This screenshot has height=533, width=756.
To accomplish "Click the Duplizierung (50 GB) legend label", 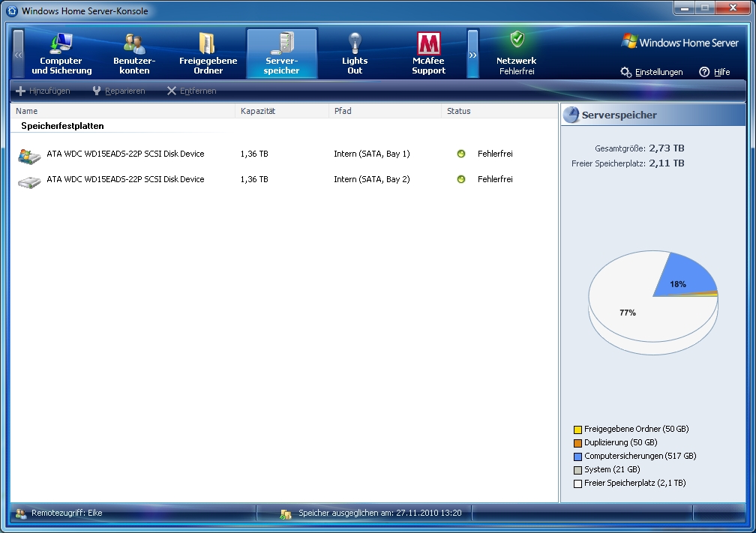I will (620, 442).
